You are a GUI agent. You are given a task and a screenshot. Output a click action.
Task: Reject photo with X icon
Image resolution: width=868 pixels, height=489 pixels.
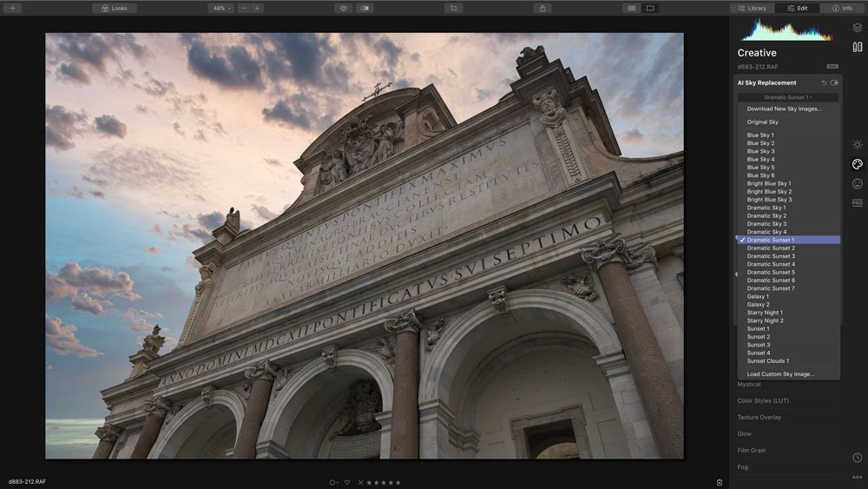click(x=360, y=482)
